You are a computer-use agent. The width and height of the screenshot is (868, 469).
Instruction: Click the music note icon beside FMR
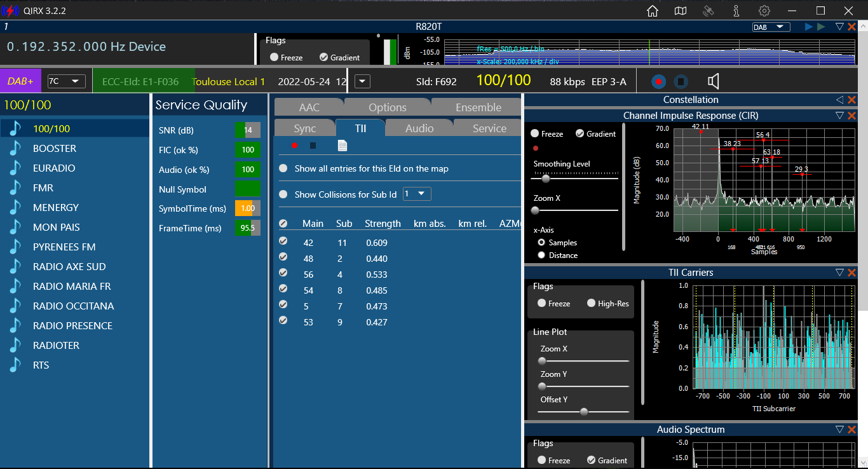tap(15, 187)
